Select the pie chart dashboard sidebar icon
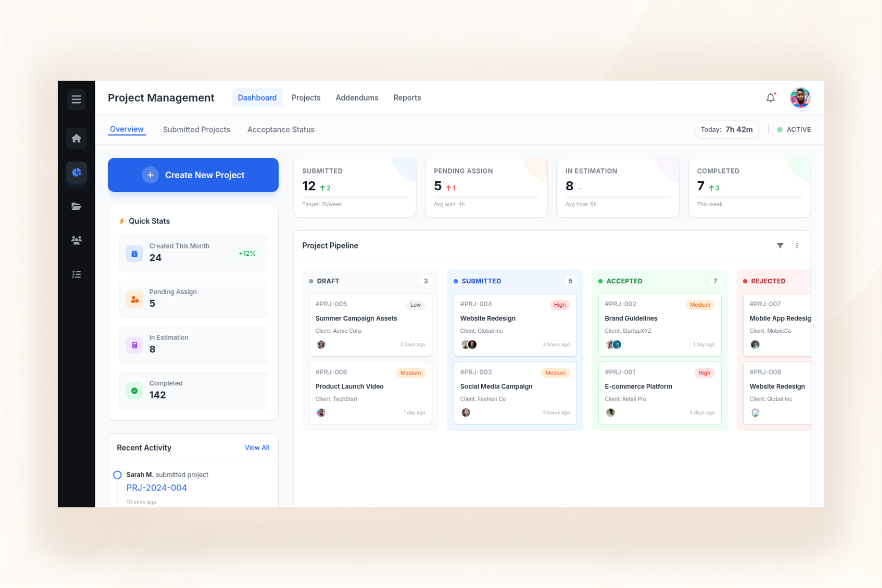The height and width of the screenshot is (588, 882). [77, 173]
